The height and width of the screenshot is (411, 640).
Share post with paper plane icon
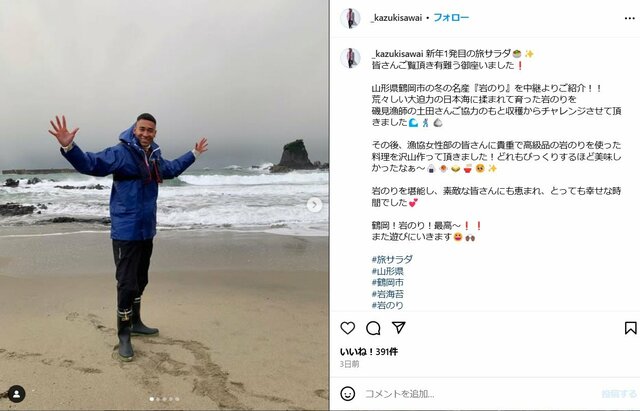pos(398,327)
